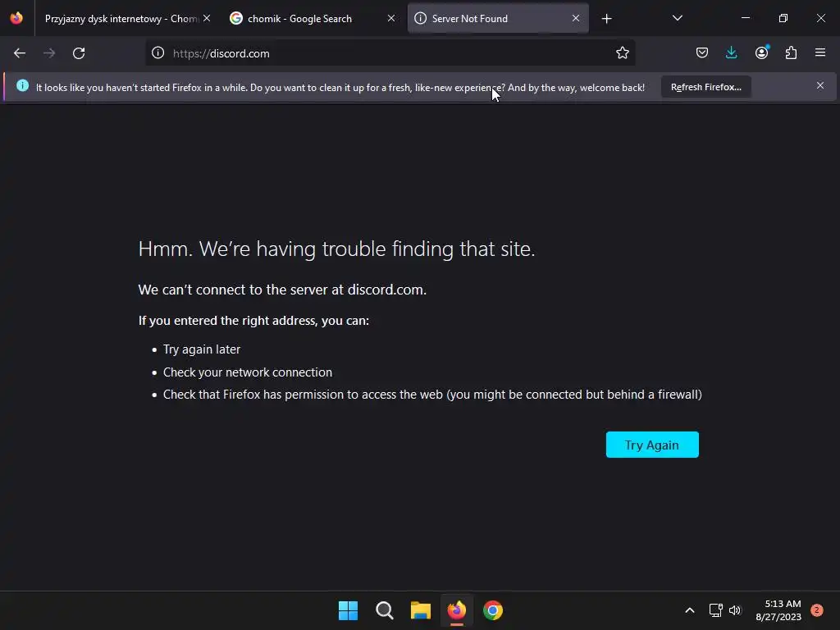Viewport: 840px width, 630px height.
Task: Click the Try Again button
Action: 652,445
